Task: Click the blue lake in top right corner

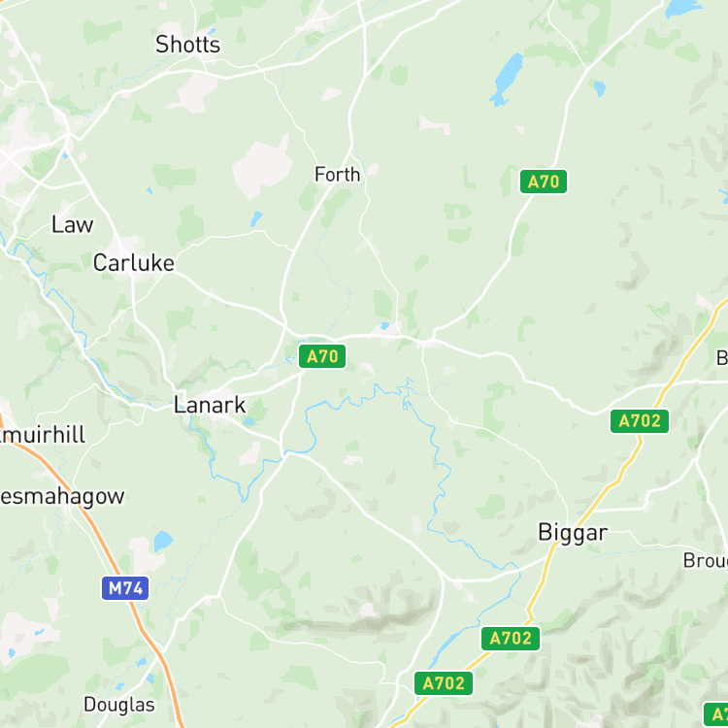Action: (x=682, y=9)
